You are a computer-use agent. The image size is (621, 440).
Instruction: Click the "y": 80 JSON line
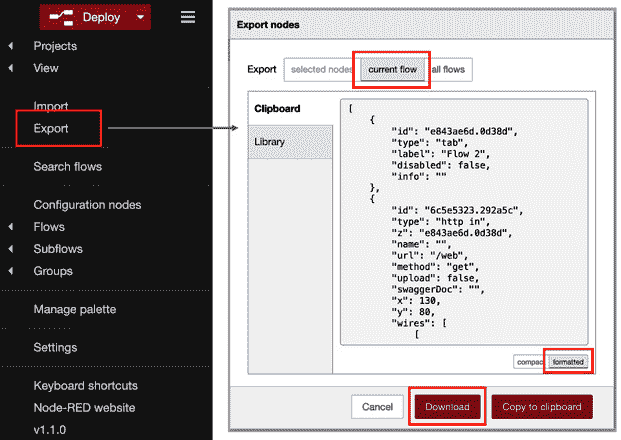coord(413,312)
